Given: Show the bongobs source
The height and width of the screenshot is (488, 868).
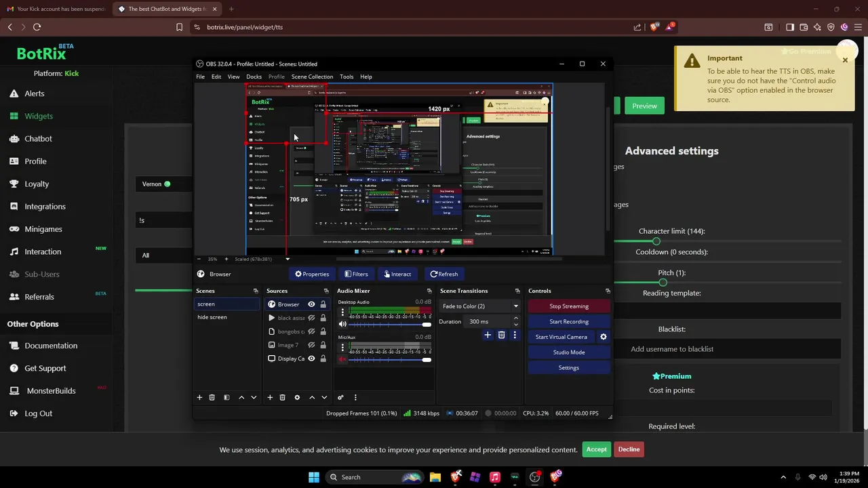Looking at the screenshot, I should tap(311, 331).
